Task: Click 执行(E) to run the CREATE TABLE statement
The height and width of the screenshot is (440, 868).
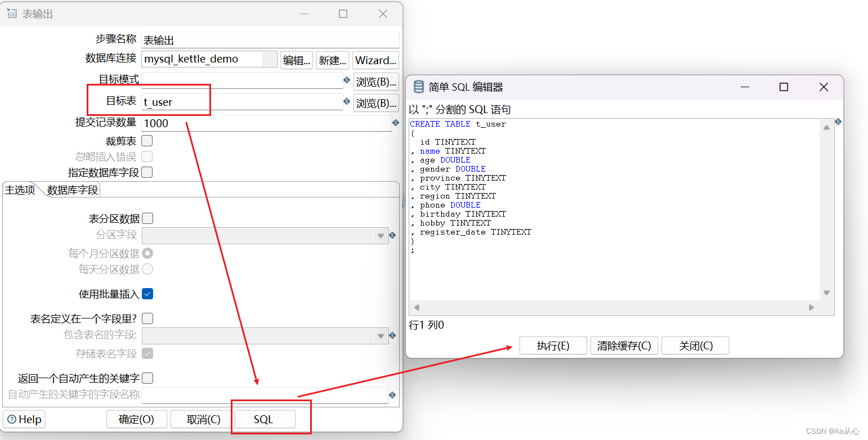Action: 553,345
